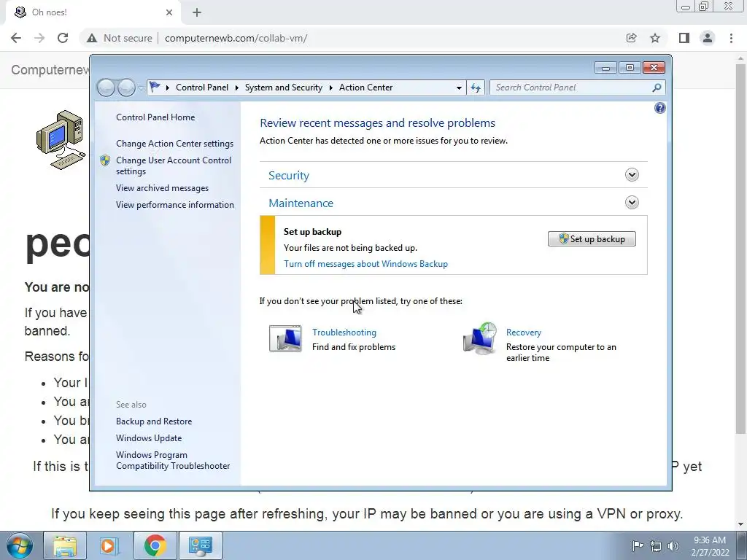
Task: Click the Action Center help question mark icon
Action: (x=659, y=108)
